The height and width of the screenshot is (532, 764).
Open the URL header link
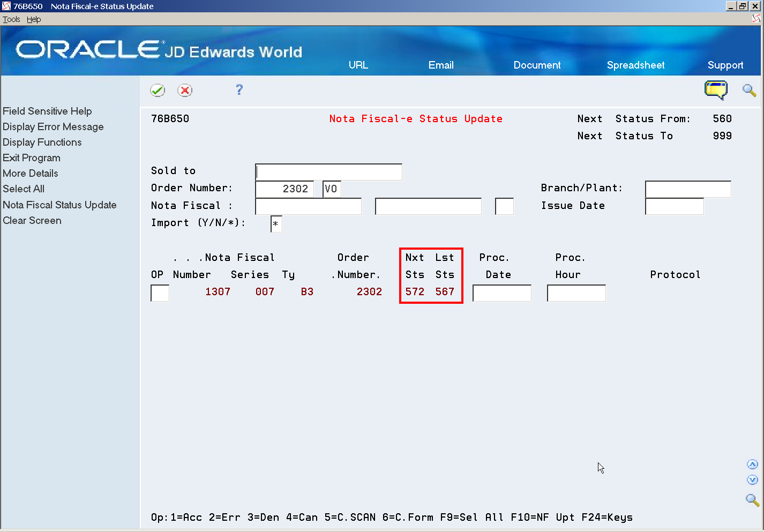click(x=358, y=65)
